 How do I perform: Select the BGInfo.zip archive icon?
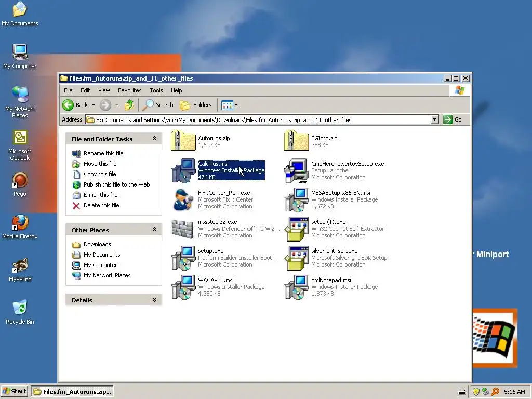click(x=296, y=140)
